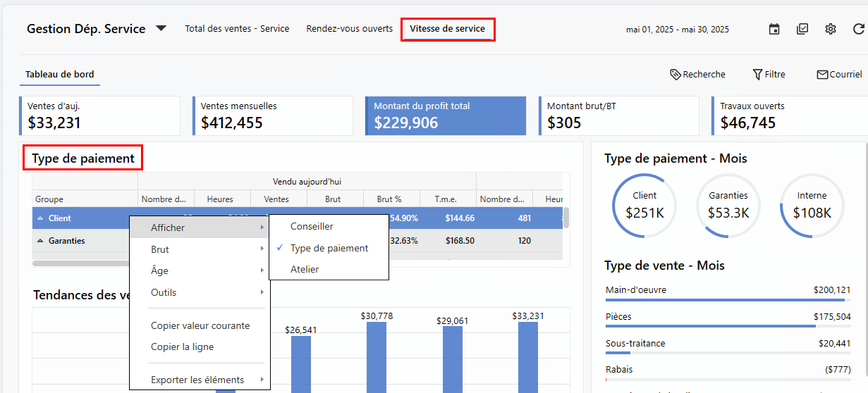The height and width of the screenshot is (393, 868).
Task: Open Courriel envelope option
Action: (839, 74)
